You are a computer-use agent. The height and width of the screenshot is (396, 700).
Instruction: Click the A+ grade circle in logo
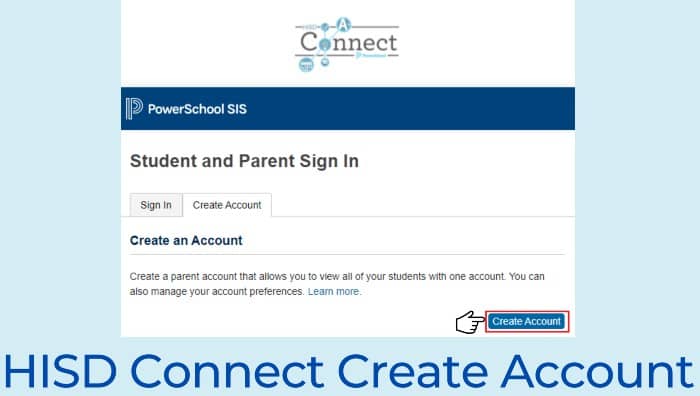[343, 25]
